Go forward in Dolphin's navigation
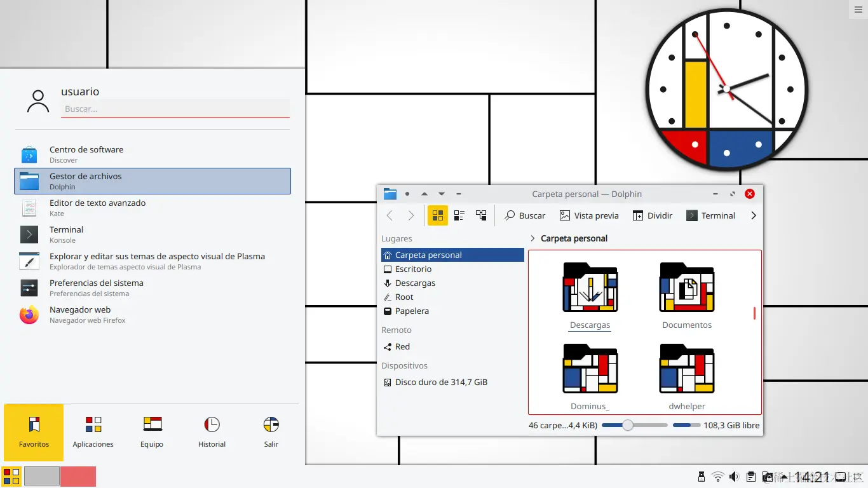This screenshot has width=868, height=488. click(x=411, y=215)
